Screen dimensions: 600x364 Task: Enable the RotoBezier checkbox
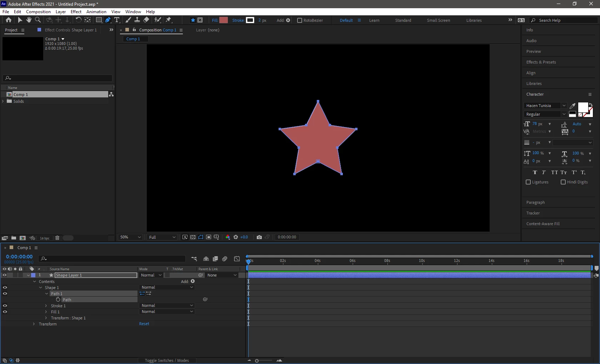tap(300, 20)
